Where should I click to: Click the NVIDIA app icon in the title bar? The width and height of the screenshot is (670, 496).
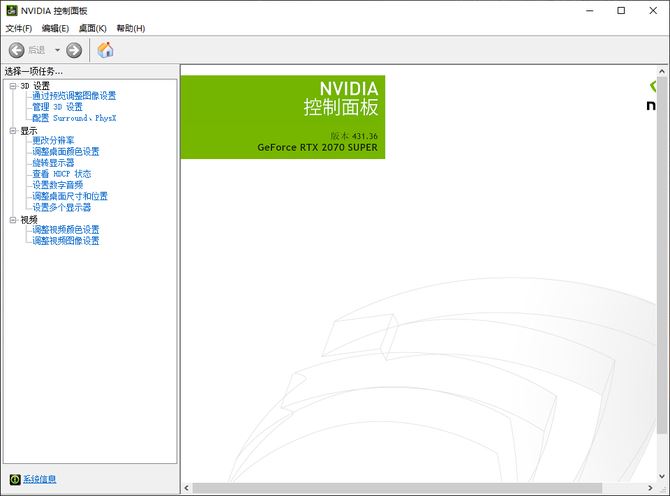point(11,10)
